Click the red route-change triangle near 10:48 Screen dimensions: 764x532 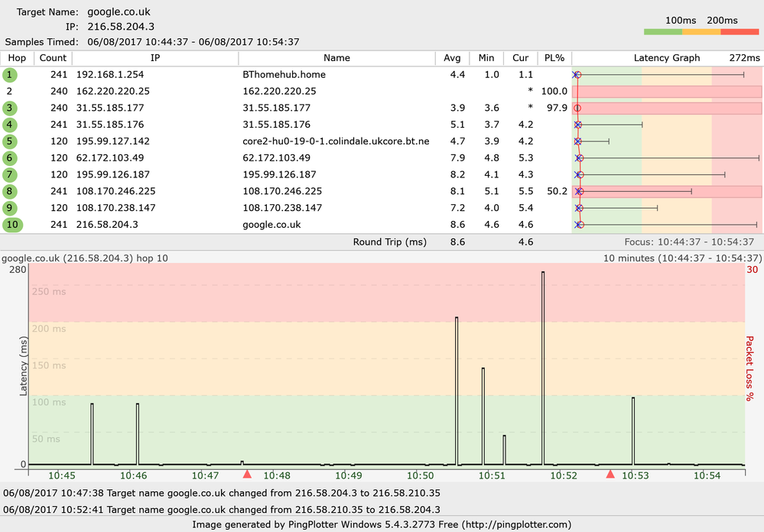(247, 474)
